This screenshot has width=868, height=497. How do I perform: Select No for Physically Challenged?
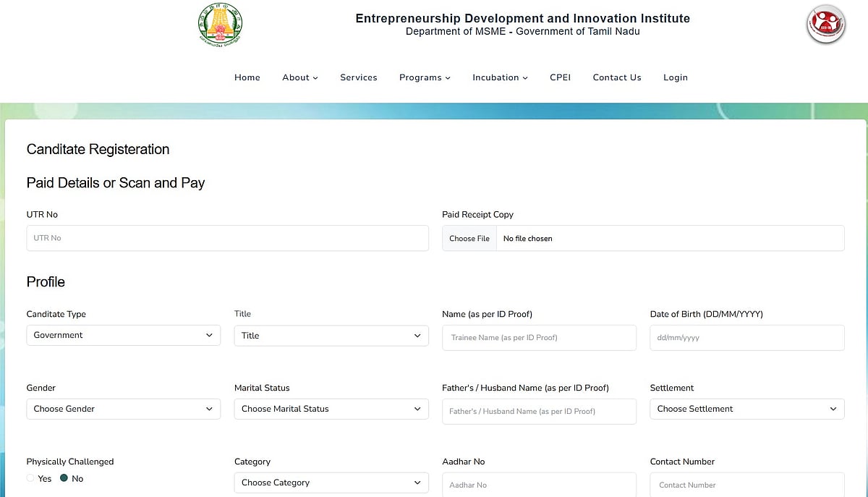pos(64,478)
